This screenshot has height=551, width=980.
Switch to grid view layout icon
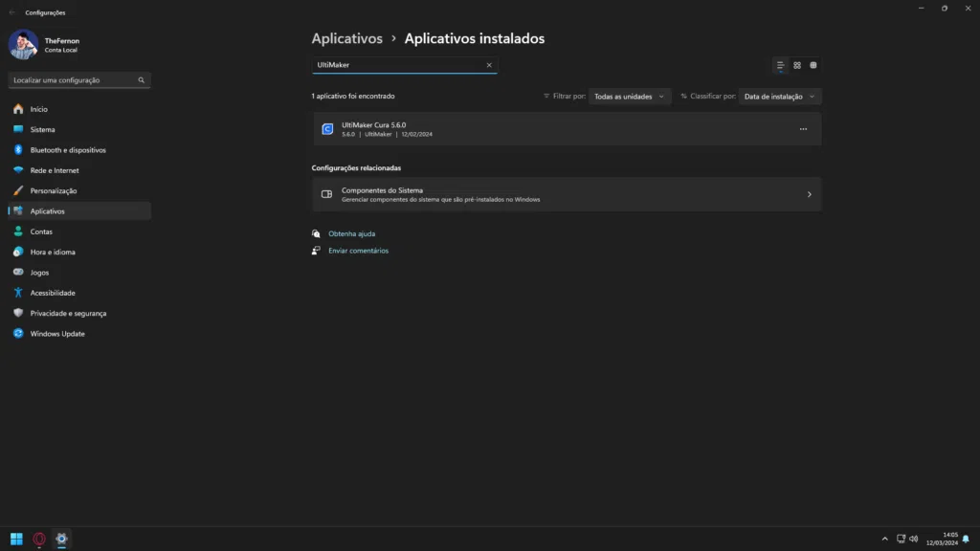coord(797,65)
